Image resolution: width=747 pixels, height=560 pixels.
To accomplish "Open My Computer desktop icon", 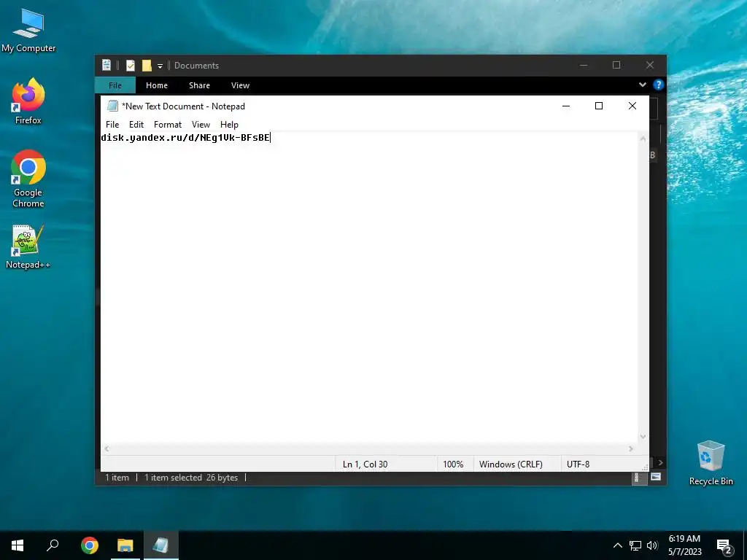I will pyautogui.click(x=28, y=31).
